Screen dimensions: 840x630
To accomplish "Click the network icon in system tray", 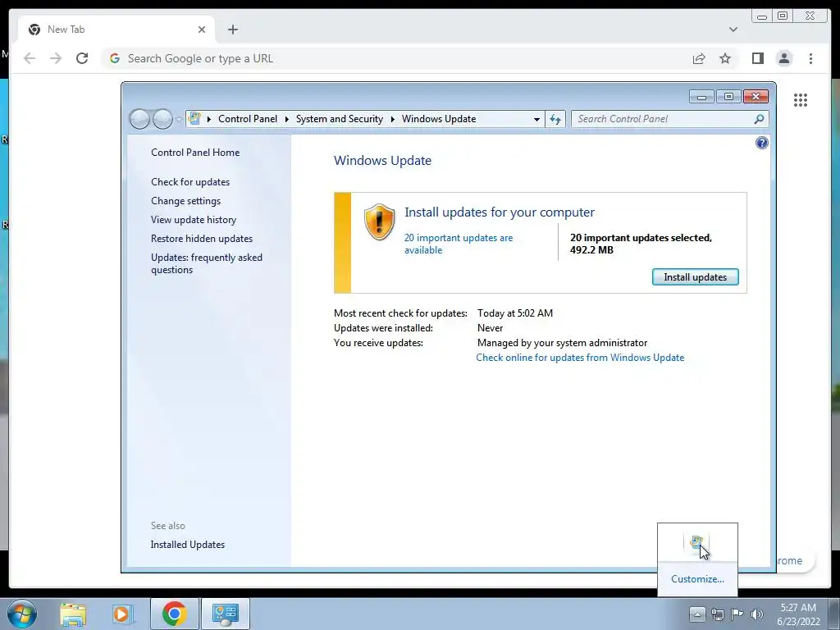I will 717,614.
